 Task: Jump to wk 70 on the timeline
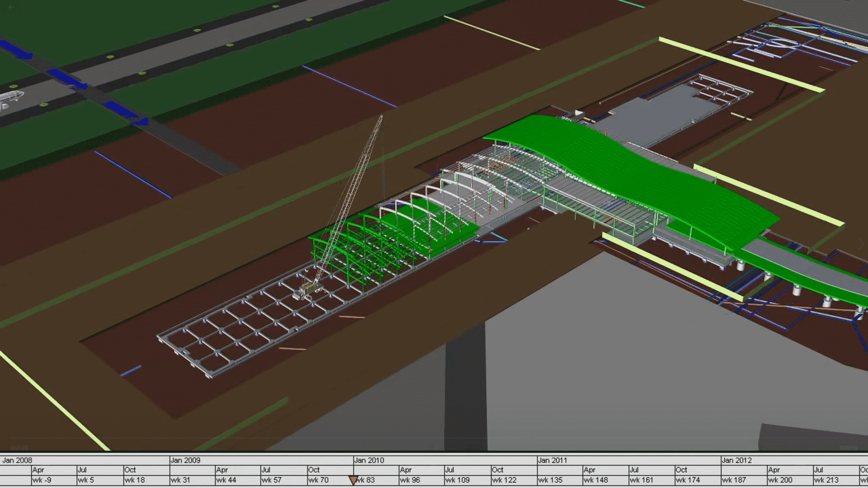[x=318, y=480]
